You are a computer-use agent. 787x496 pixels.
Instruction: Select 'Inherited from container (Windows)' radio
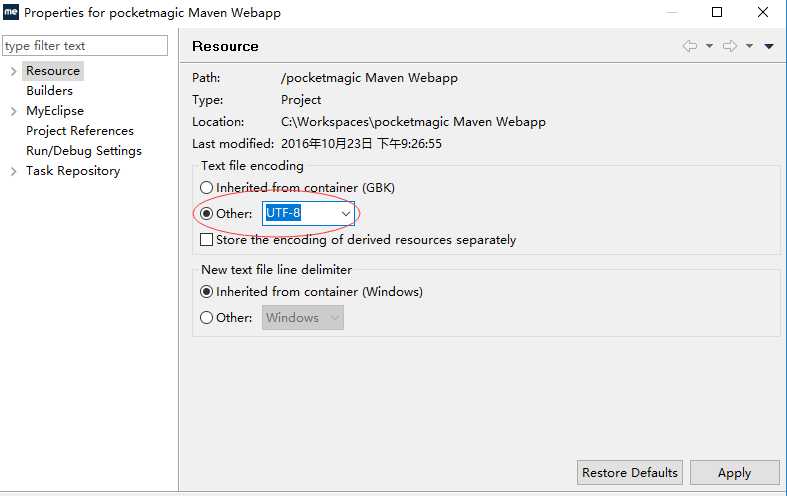[206, 292]
